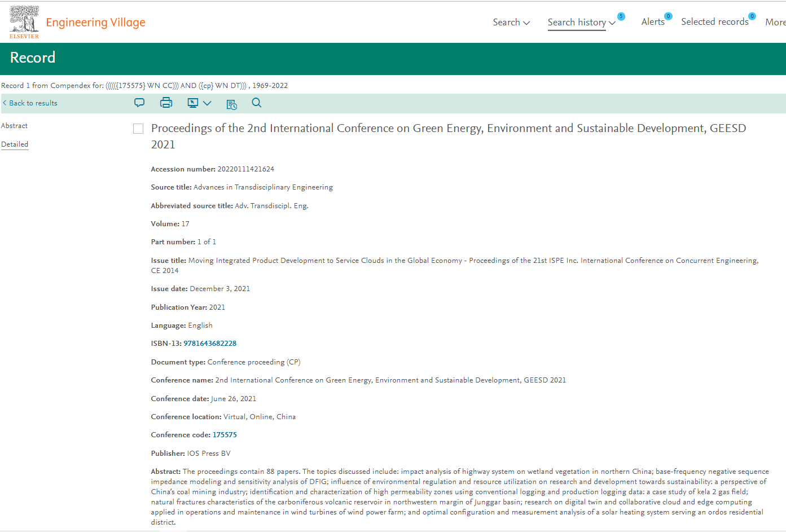This screenshot has width=786, height=532.
Task: Click the Abstract paragraph text
Action: [x=460, y=497]
